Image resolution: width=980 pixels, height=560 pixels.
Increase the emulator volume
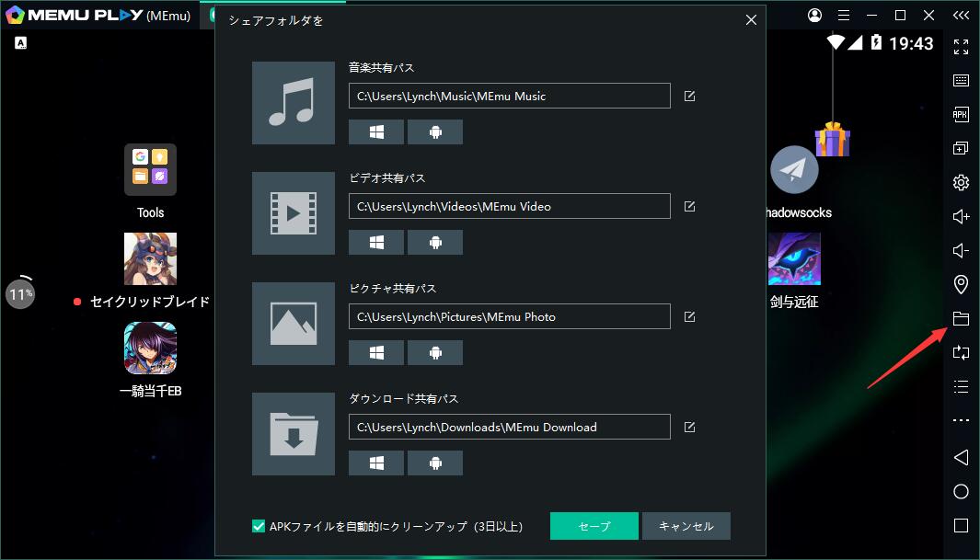click(x=961, y=216)
